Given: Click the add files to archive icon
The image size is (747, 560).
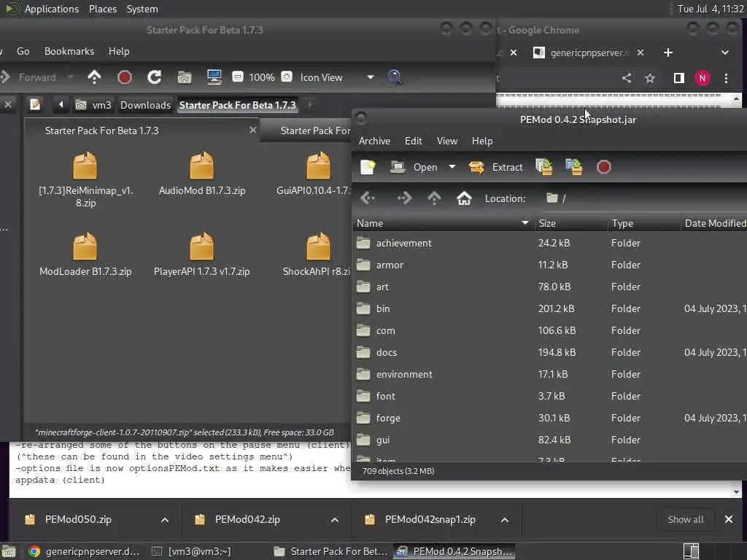Looking at the screenshot, I should coord(544,167).
